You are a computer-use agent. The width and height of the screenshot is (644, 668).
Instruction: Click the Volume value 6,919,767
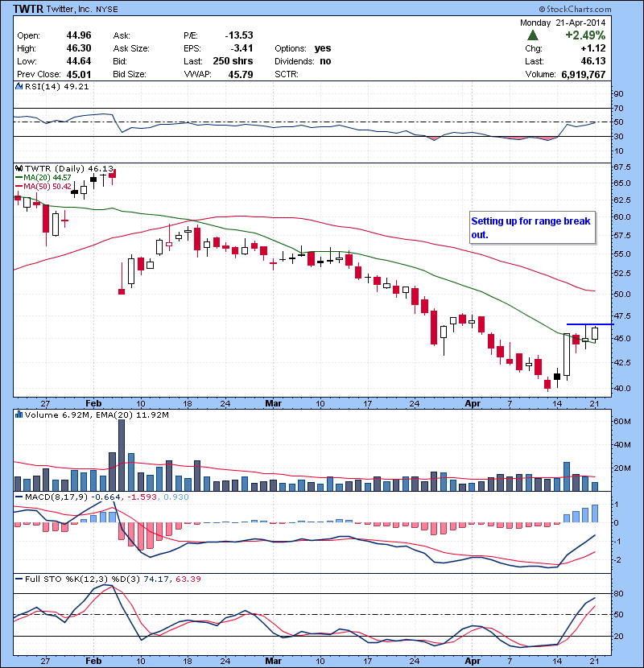point(584,75)
